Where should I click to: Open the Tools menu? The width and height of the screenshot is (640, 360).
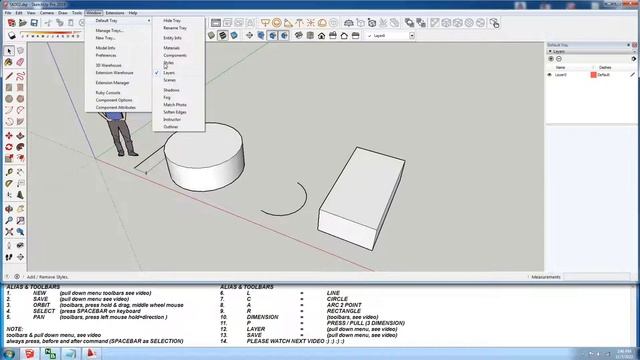point(77,13)
